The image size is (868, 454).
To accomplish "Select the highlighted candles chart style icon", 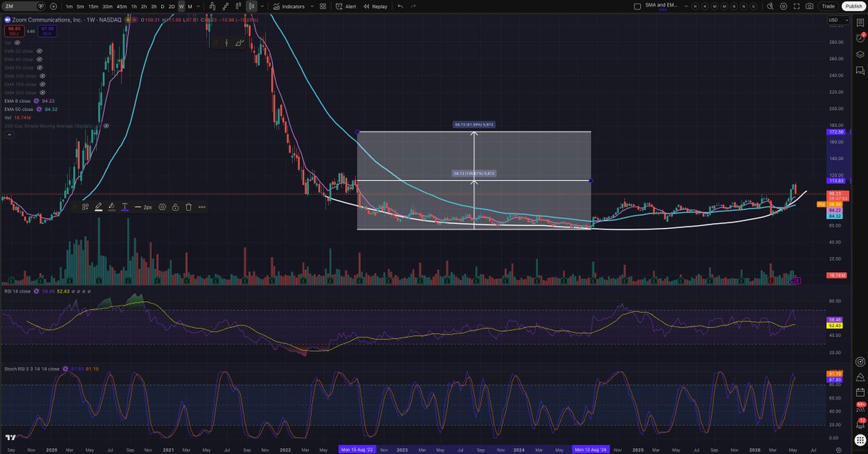I will 251,7.
